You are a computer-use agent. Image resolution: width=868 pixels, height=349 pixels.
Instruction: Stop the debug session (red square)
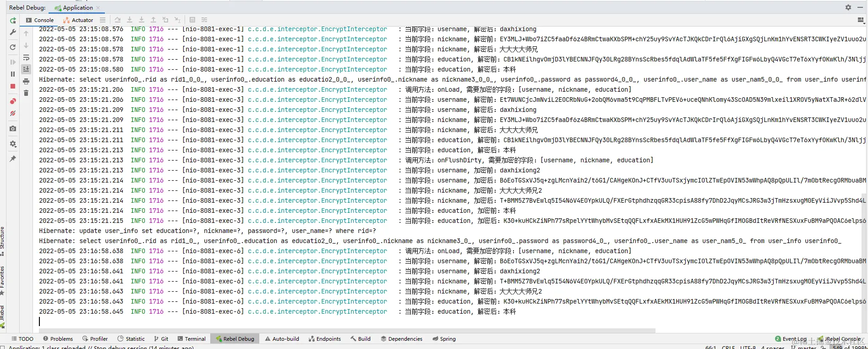pyautogui.click(x=13, y=86)
